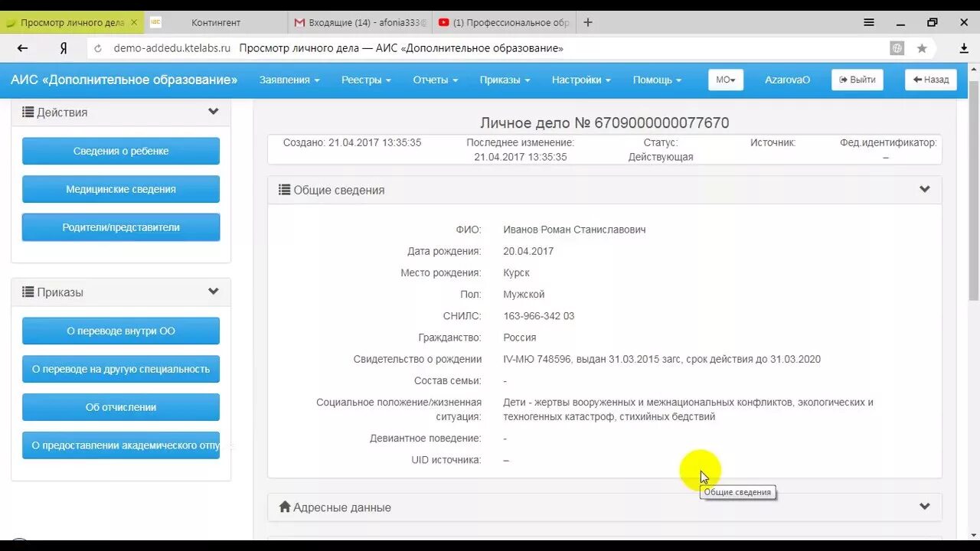This screenshot has width=980, height=551.
Task: Switch to the Gmail Входящие tab
Action: [361, 23]
